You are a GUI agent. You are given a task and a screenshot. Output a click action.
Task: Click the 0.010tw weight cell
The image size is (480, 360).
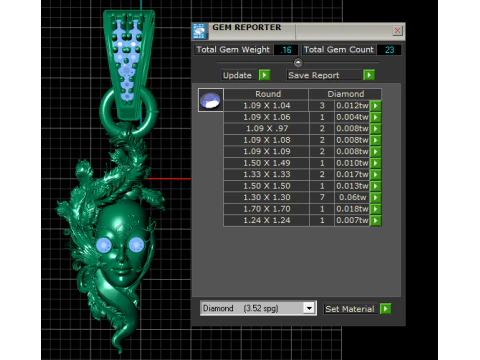point(352,163)
